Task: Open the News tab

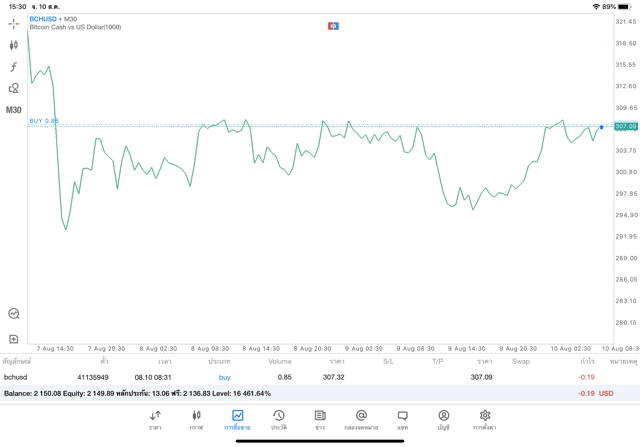Action: point(320,419)
